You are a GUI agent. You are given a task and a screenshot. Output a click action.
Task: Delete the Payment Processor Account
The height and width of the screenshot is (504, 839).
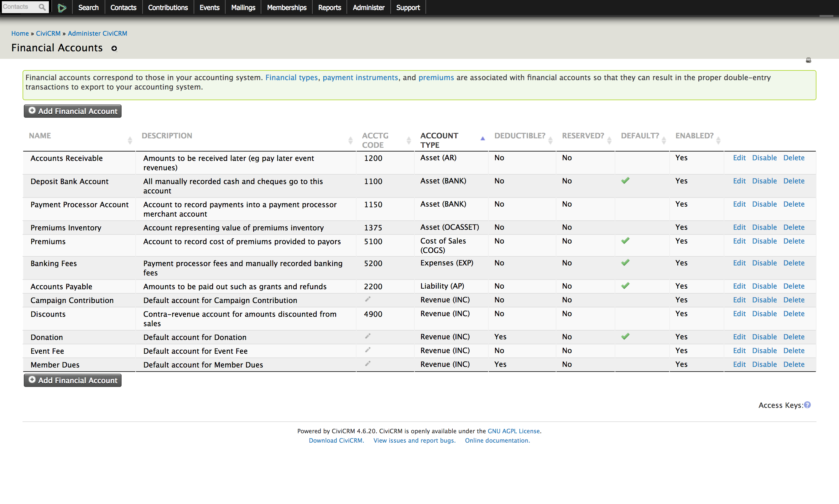(794, 204)
